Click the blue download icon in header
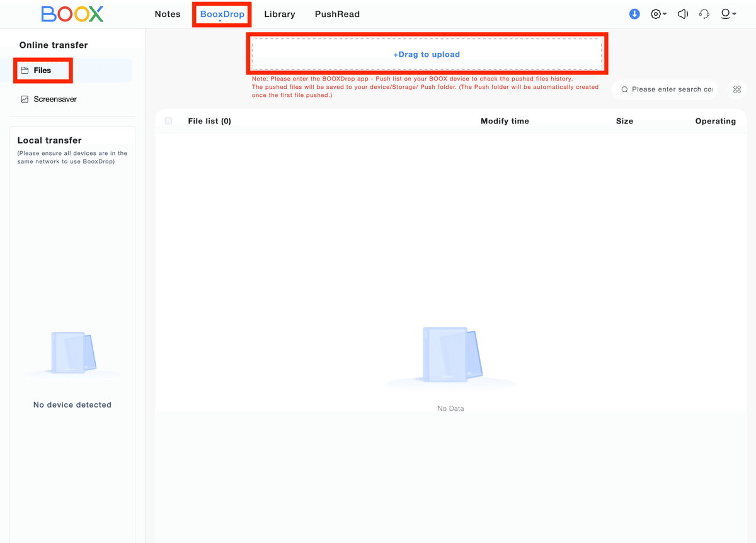Image resolution: width=756 pixels, height=543 pixels. pyautogui.click(x=634, y=14)
